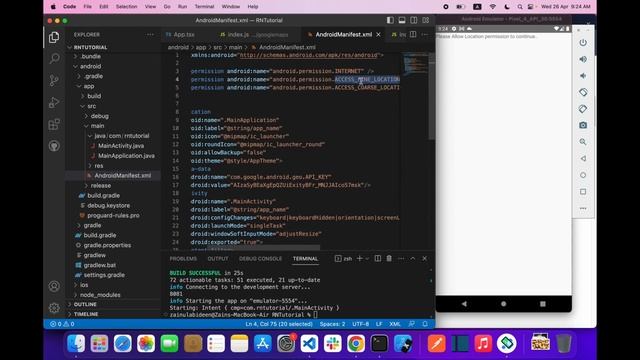
Task: Toggle panel layout icon in title bar
Action: (402, 20)
